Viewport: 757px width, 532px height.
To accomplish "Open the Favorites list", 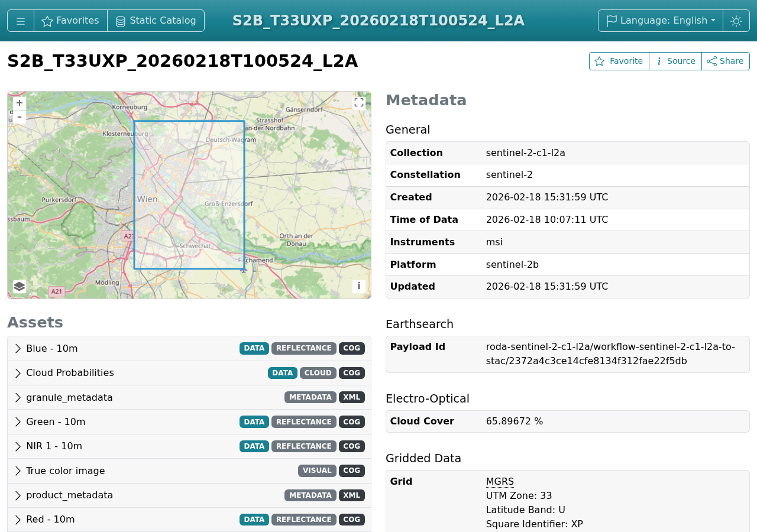I will click(x=70, y=21).
